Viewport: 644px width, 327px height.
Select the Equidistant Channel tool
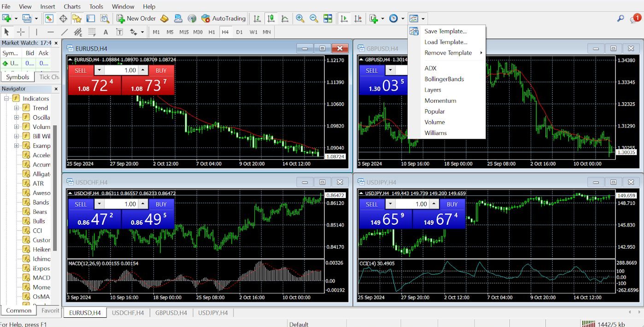pyautogui.click(x=78, y=32)
